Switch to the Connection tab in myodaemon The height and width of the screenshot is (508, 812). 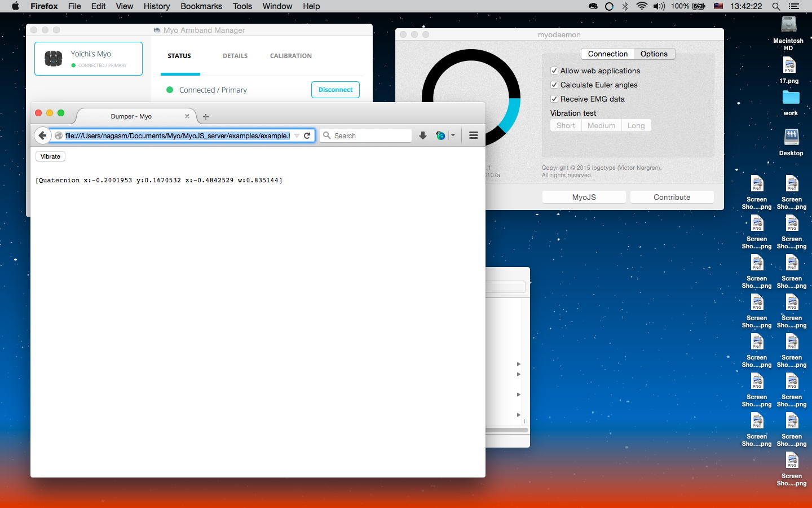click(607, 54)
